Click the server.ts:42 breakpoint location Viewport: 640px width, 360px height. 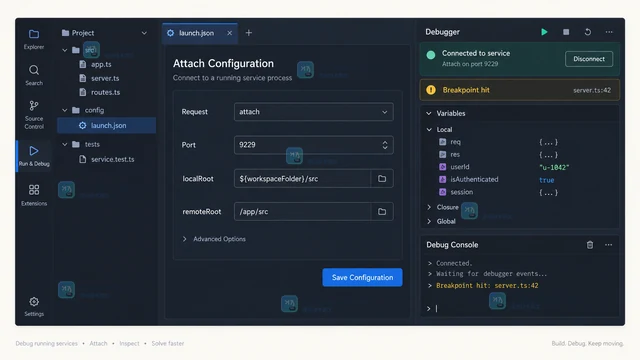pos(592,90)
